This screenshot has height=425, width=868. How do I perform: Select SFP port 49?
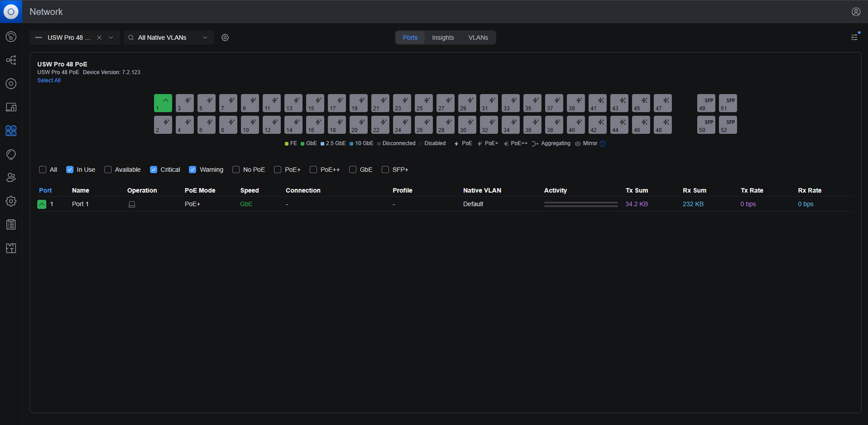click(706, 103)
